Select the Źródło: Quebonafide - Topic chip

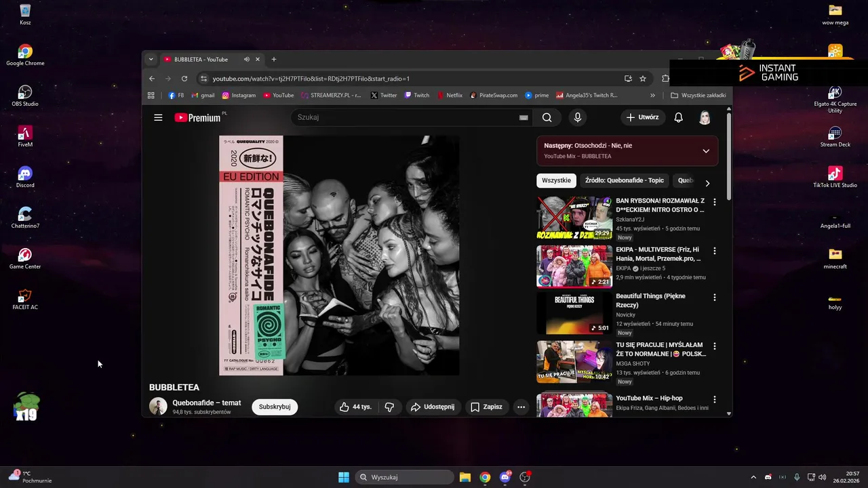[x=625, y=181]
